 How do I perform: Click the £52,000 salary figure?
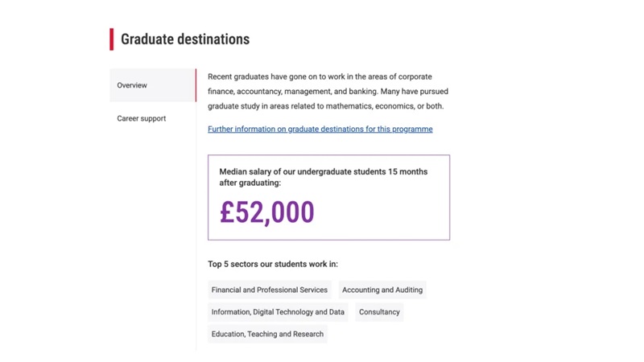tap(266, 212)
